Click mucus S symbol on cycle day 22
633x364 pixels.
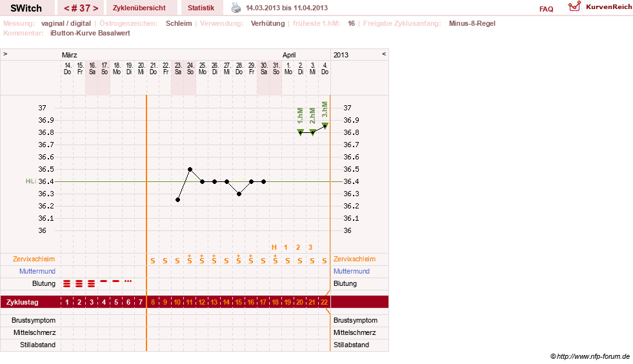point(325,261)
